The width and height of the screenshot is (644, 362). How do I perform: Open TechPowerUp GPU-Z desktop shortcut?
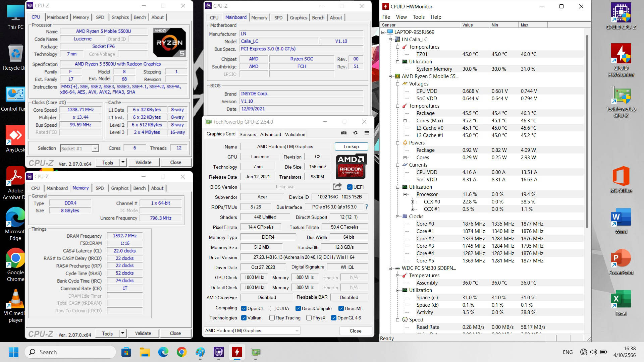(621, 102)
